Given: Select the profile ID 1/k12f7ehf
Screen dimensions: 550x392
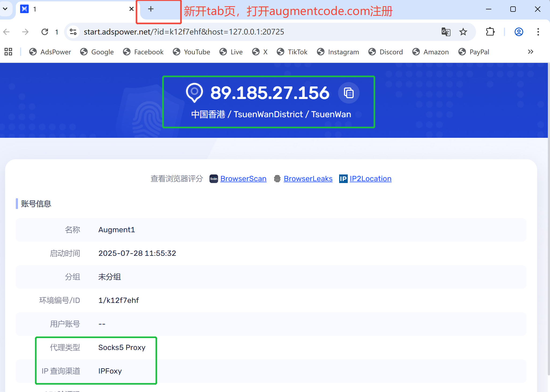Looking at the screenshot, I should [118, 300].
